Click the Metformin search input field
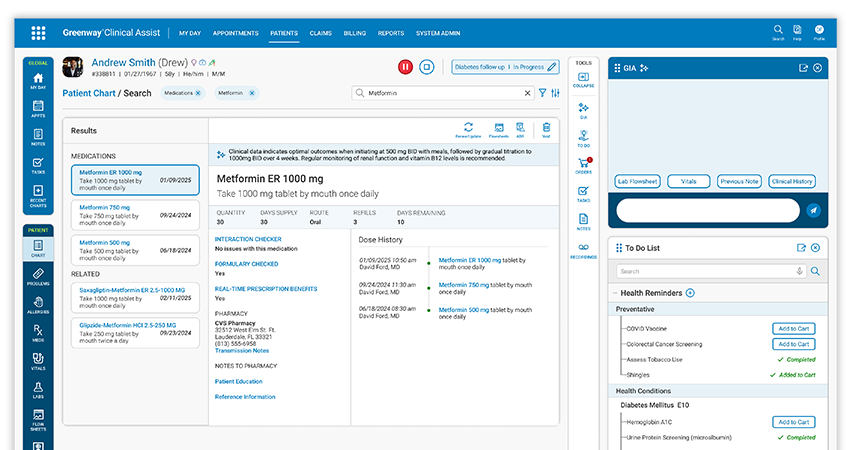The image size is (850, 450). click(444, 93)
